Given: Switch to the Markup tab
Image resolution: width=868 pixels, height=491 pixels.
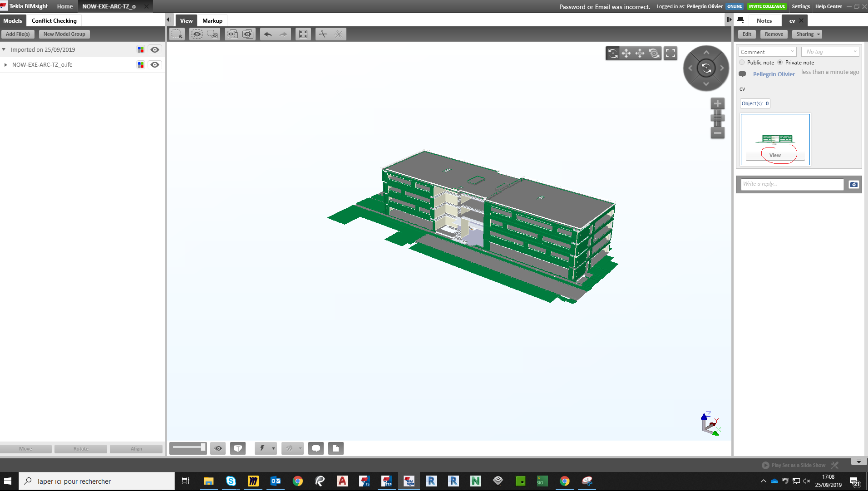Looking at the screenshot, I should 212,21.
